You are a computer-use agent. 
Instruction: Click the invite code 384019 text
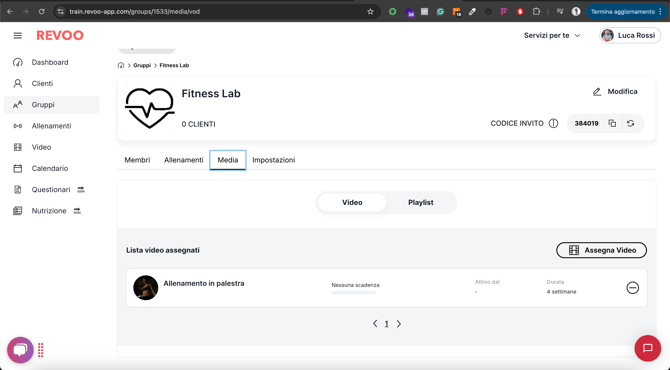click(586, 123)
